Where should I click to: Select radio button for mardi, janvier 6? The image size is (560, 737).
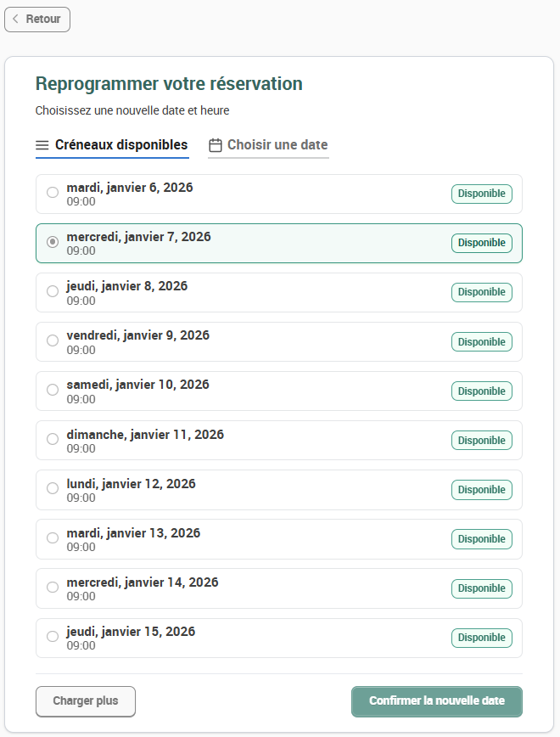click(x=53, y=192)
